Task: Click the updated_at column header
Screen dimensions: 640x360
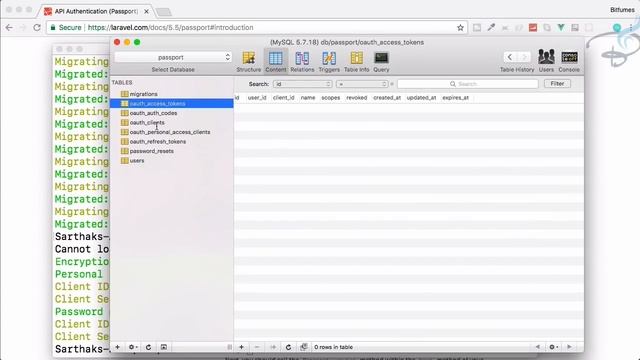Action: click(x=422, y=98)
